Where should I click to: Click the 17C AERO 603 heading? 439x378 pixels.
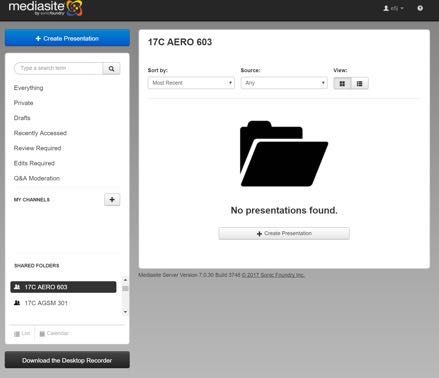(180, 42)
